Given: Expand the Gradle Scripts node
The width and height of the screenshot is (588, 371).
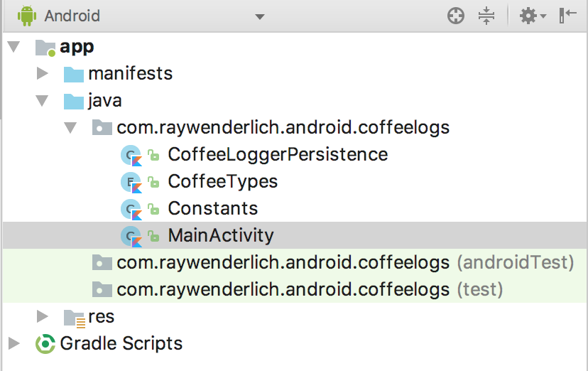Looking at the screenshot, I should pyautogui.click(x=14, y=343).
